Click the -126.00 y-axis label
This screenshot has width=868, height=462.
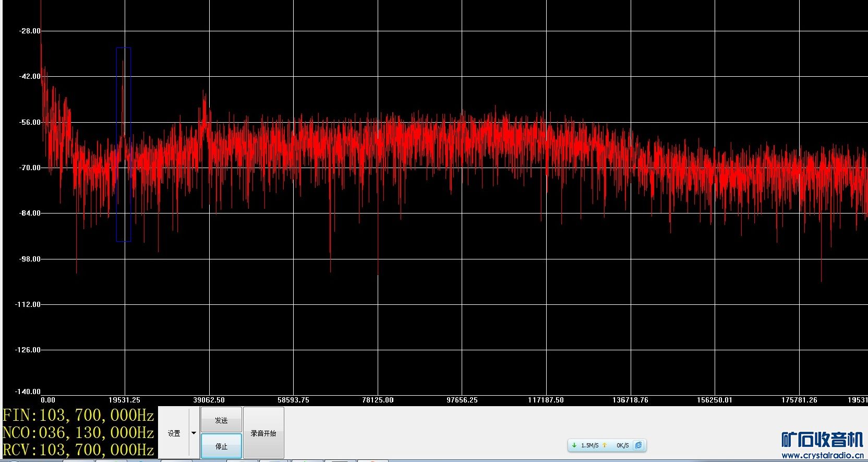[28, 350]
